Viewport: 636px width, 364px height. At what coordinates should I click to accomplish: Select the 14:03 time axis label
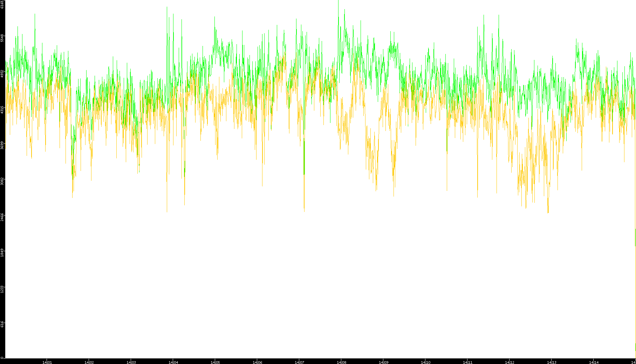131,362
